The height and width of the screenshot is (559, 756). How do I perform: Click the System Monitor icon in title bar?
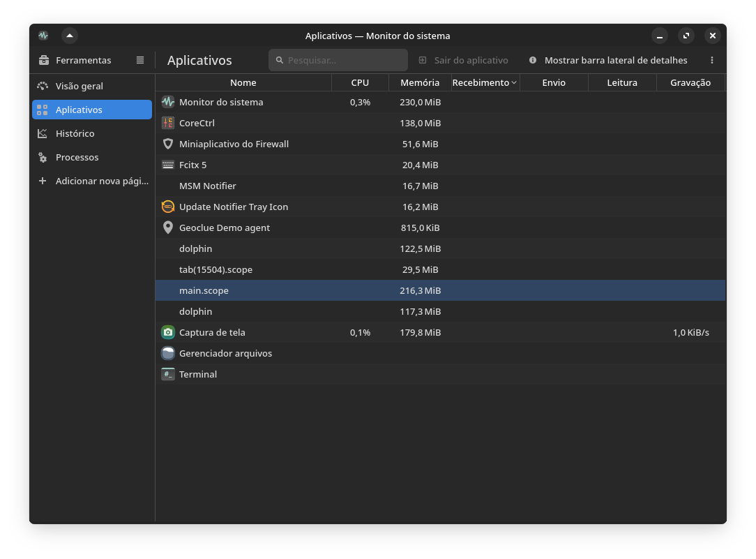click(43, 36)
